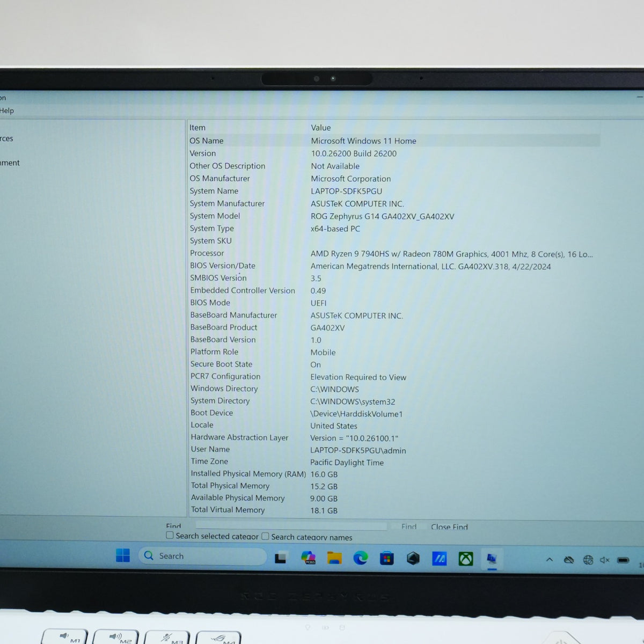Open the blue MyASUS taskbar icon
644x644 pixels.
point(440,559)
